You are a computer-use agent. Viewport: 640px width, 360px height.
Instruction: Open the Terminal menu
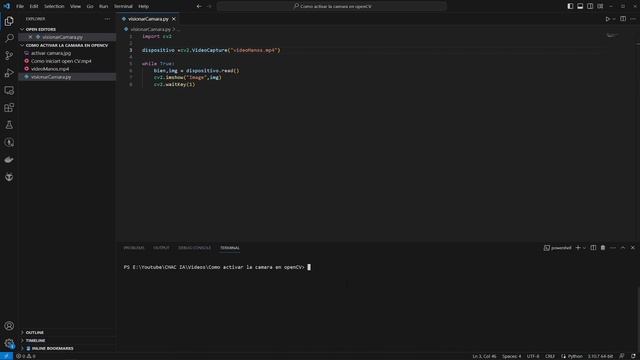(123, 6)
